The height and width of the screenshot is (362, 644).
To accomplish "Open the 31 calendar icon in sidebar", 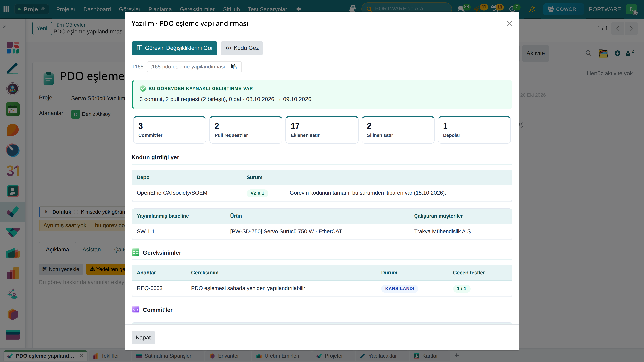I will pos(12,171).
